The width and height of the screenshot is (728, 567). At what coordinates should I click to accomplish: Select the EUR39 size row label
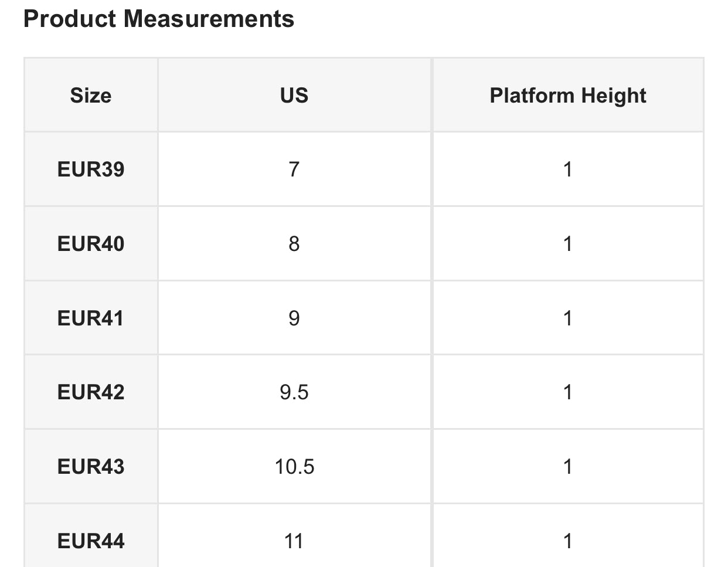(x=91, y=169)
